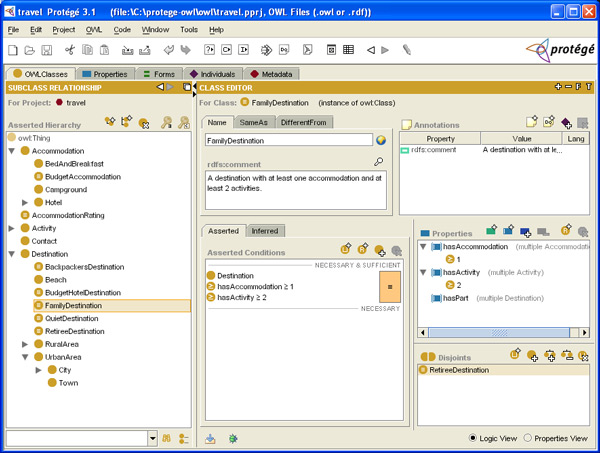Select the Logic View radio button
This screenshot has height=453, width=600.
point(473,438)
